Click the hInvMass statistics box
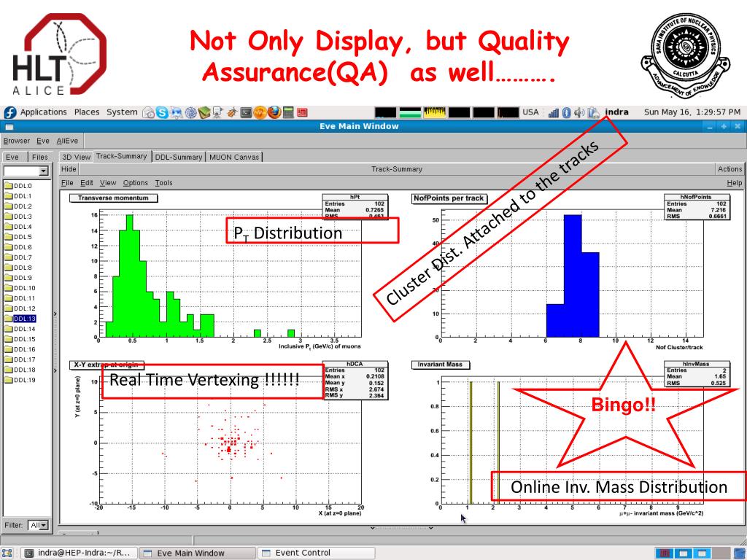 (696, 373)
